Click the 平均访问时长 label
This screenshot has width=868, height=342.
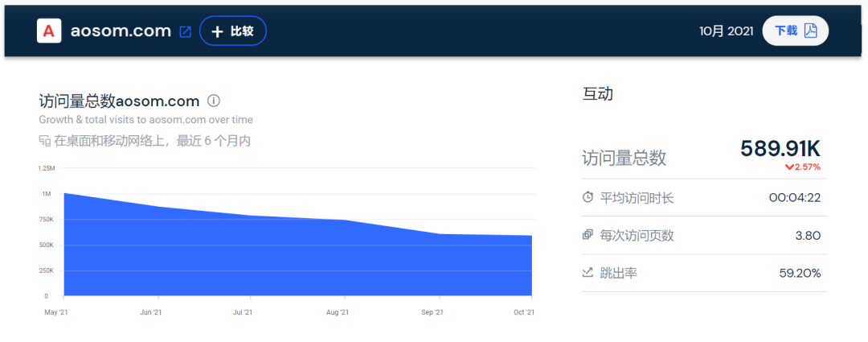pos(637,198)
